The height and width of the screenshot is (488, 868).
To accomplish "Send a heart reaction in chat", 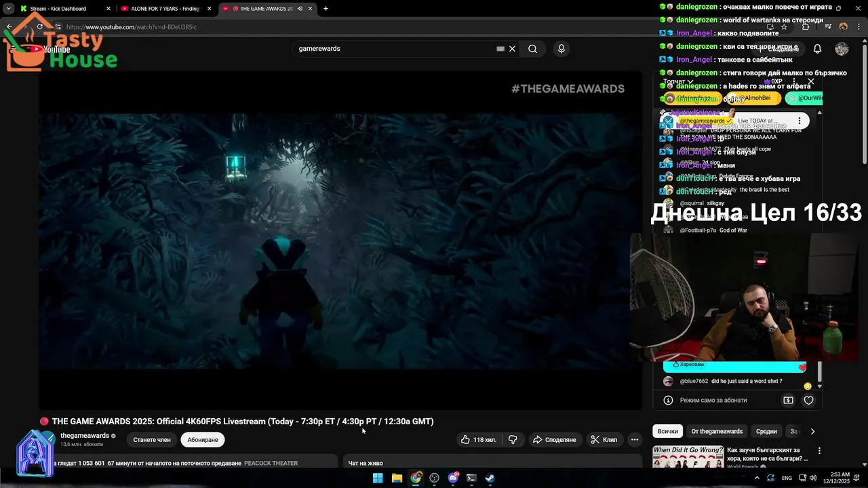I will tap(808, 401).
